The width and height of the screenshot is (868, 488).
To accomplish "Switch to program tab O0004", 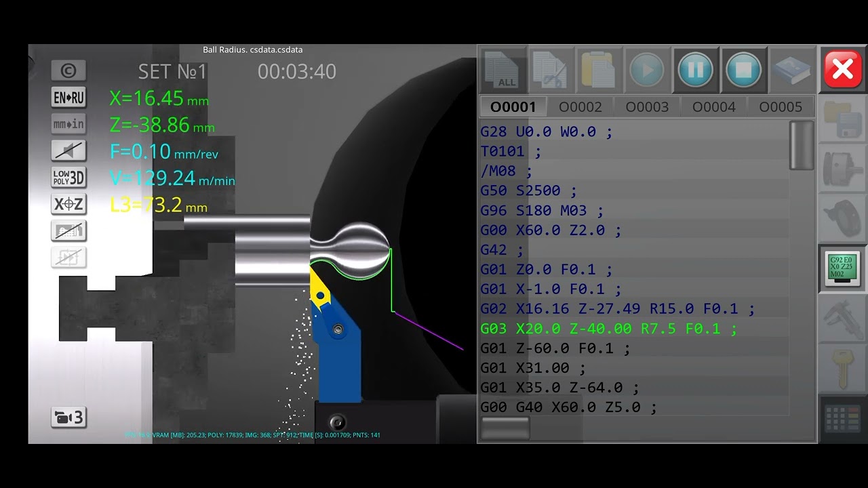I will [714, 107].
